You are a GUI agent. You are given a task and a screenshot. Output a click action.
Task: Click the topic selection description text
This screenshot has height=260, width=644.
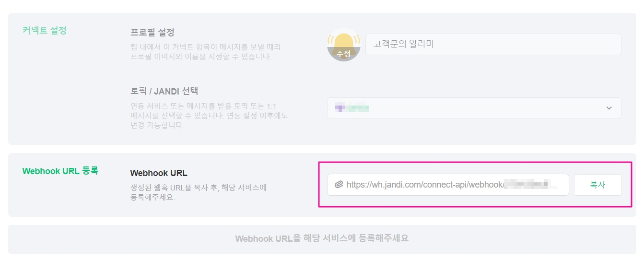click(209, 116)
